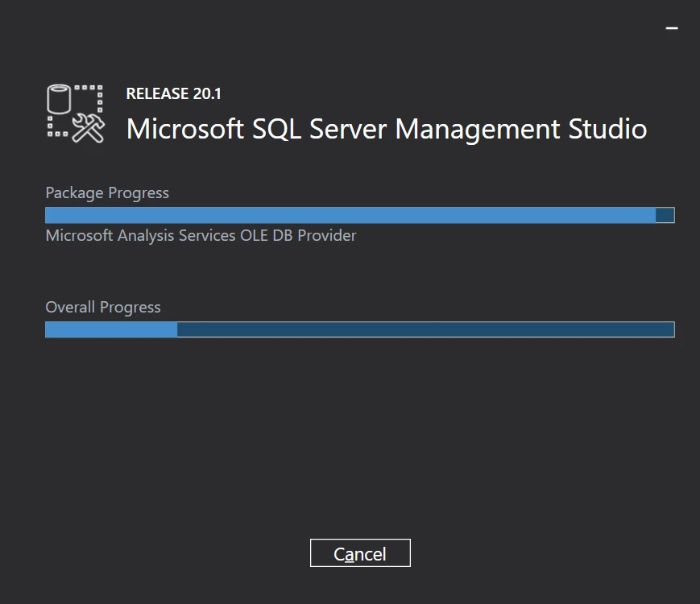Click the RELEASE 20.1 label
This screenshot has width=700, height=604.
173,93
